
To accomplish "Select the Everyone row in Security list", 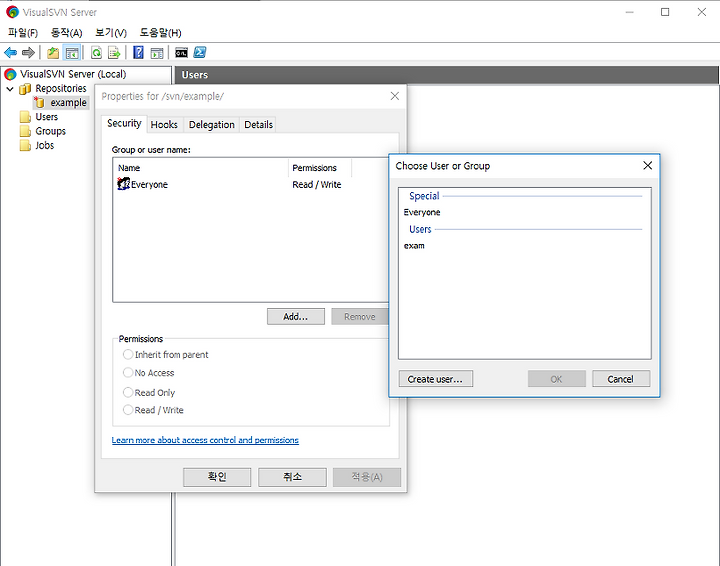I will (251, 185).
